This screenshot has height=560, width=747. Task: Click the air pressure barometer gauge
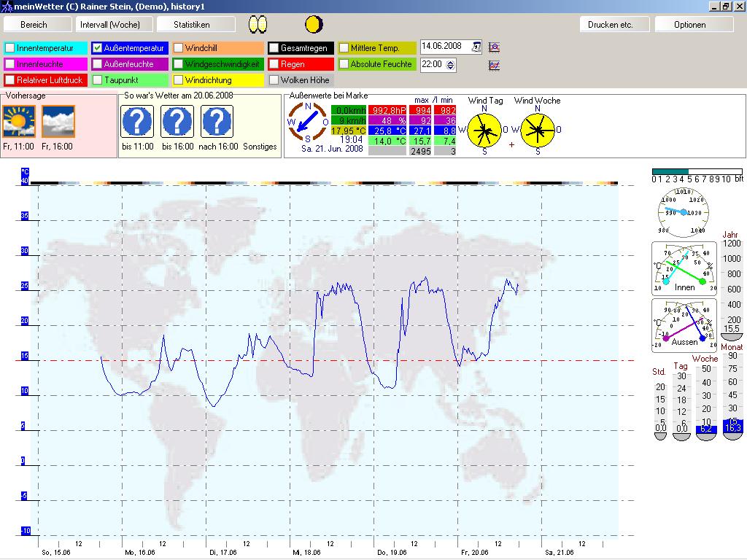point(684,212)
